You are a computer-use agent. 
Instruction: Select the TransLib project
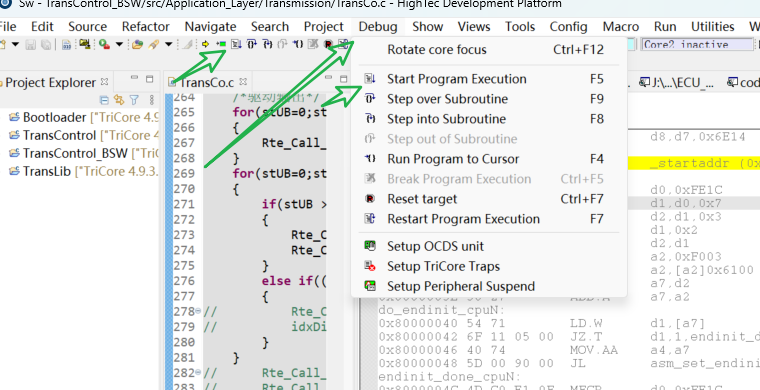[83, 171]
